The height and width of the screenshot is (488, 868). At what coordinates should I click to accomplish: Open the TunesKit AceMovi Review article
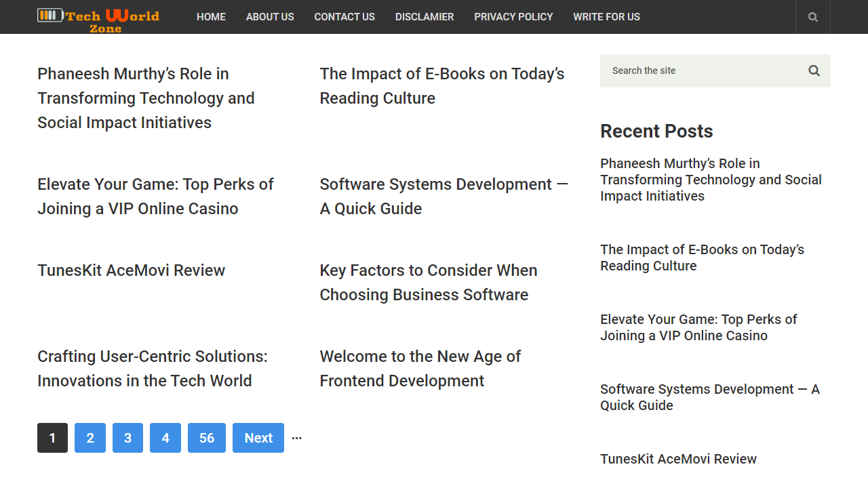click(131, 270)
